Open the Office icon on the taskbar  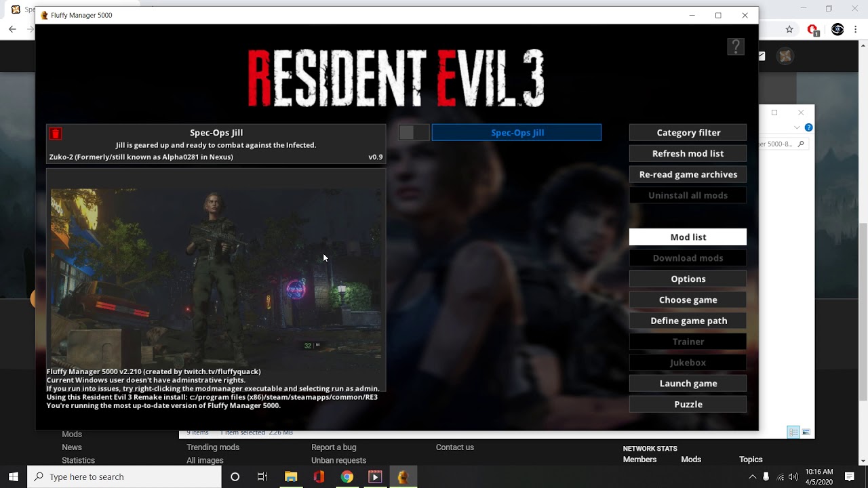coord(319,477)
